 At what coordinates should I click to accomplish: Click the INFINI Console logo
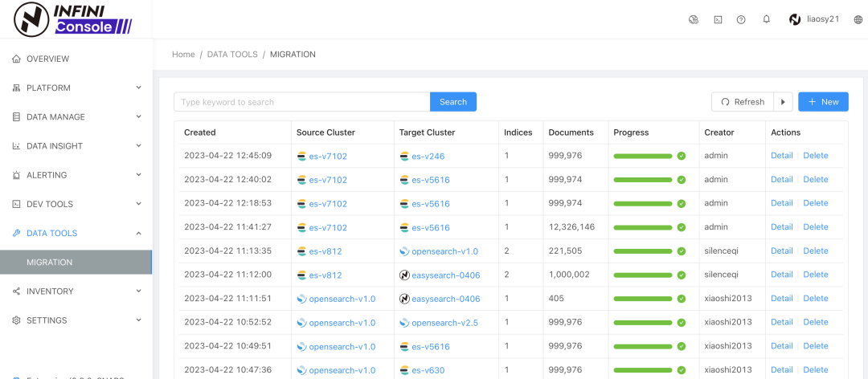(73, 19)
